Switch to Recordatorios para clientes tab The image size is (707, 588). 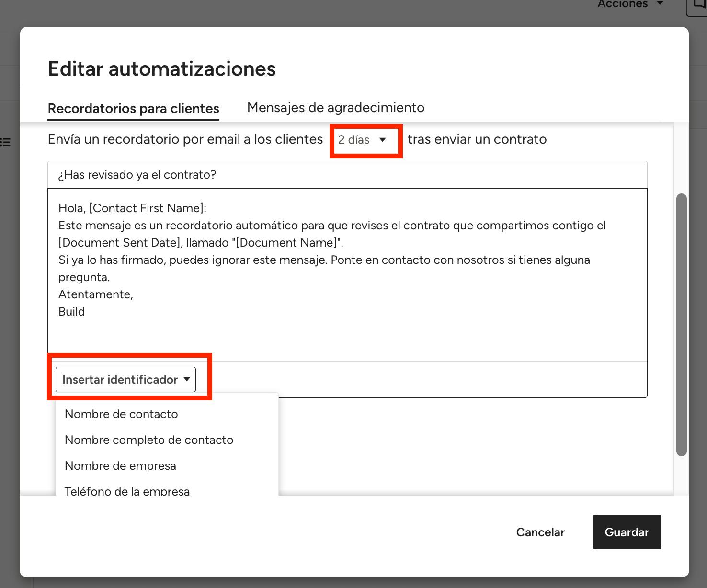click(x=133, y=109)
